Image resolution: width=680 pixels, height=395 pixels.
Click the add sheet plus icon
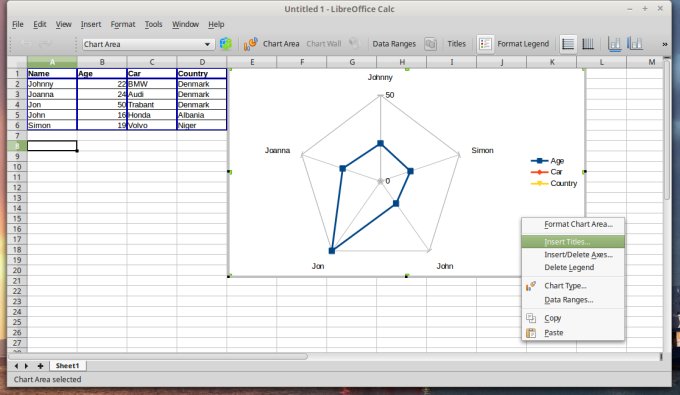[x=40, y=366]
